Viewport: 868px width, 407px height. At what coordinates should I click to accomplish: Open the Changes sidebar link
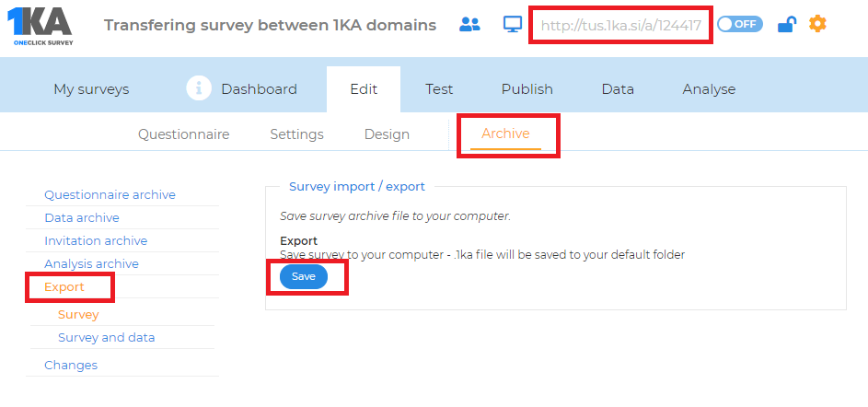tap(71, 365)
